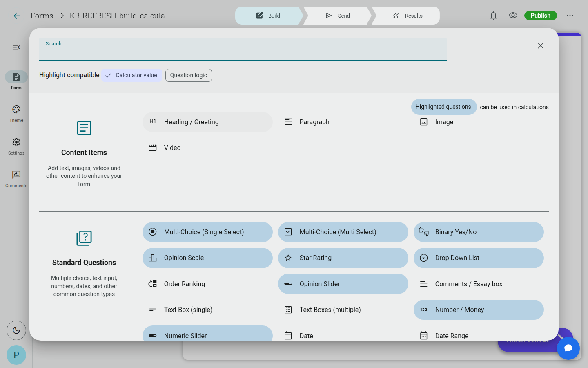Open the P user profile avatar
The height and width of the screenshot is (368, 588).
coord(16,355)
